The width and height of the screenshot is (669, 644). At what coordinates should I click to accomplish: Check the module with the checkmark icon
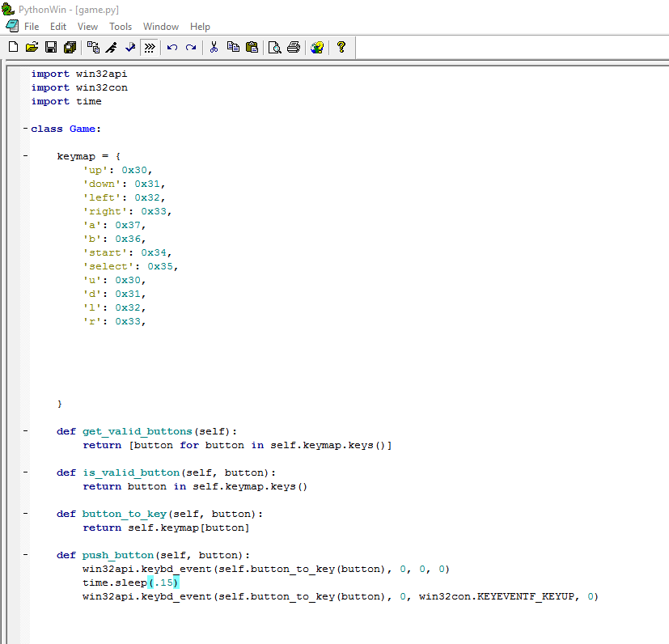[130, 47]
